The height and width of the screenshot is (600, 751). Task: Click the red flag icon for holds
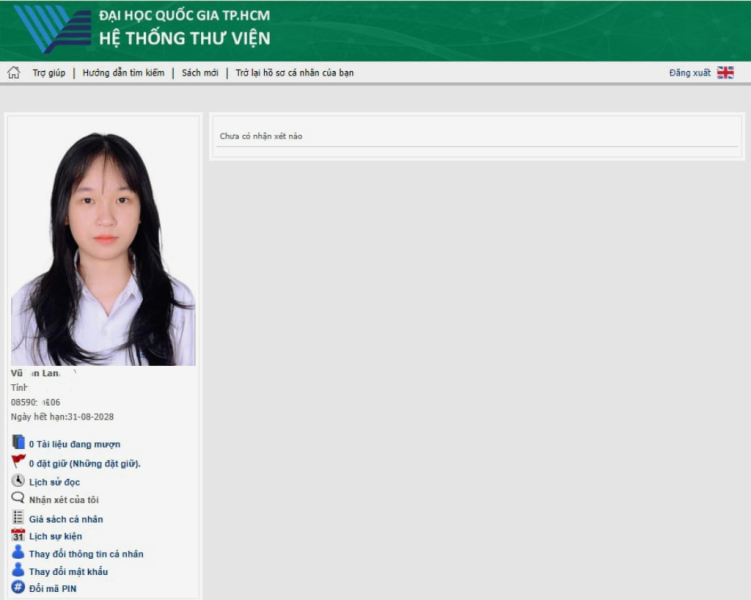[x=18, y=462]
